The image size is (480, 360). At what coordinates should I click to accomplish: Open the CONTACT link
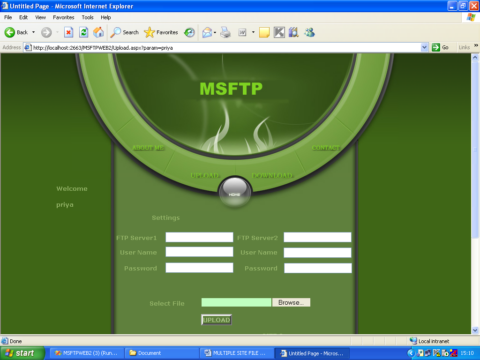click(x=326, y=148)
